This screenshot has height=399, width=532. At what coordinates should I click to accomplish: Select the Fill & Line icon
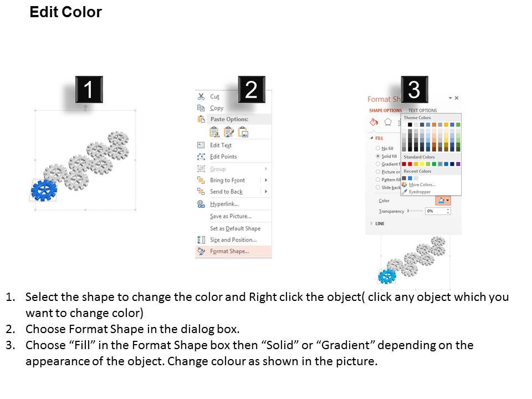(x=374, y=121)
